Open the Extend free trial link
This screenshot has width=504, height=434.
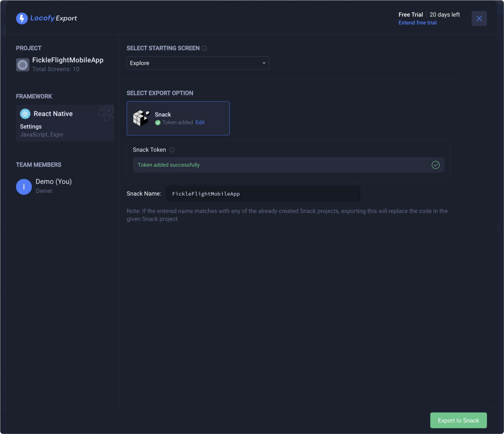417,23
